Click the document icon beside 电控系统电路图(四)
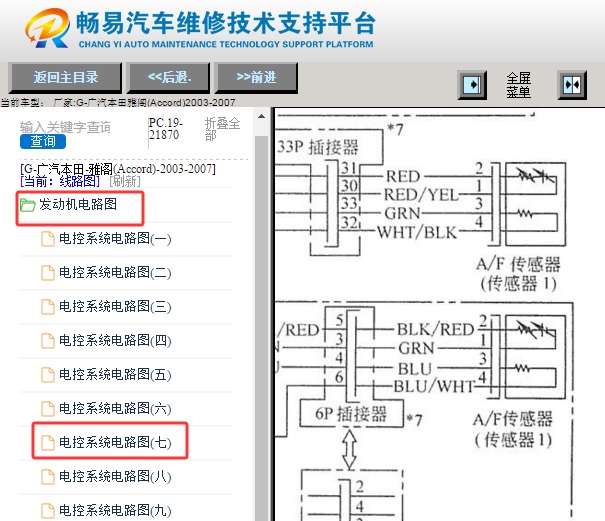The image size is (605, 521). tap(48, 341)
